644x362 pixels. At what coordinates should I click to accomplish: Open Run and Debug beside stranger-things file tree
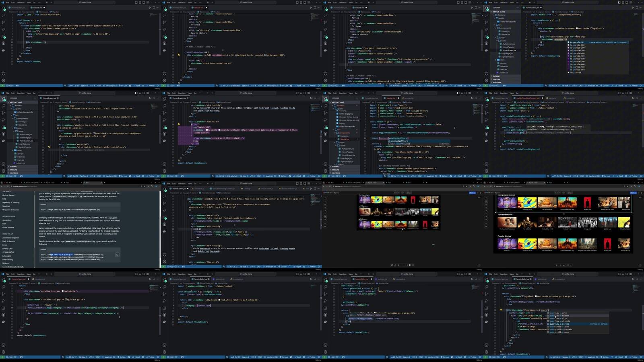point(326,120)
